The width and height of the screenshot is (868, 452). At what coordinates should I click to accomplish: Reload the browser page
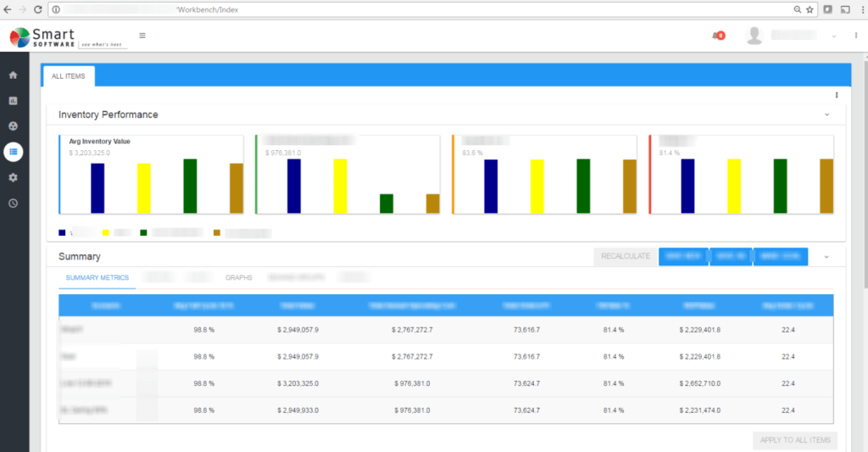[x=37, y=9]
